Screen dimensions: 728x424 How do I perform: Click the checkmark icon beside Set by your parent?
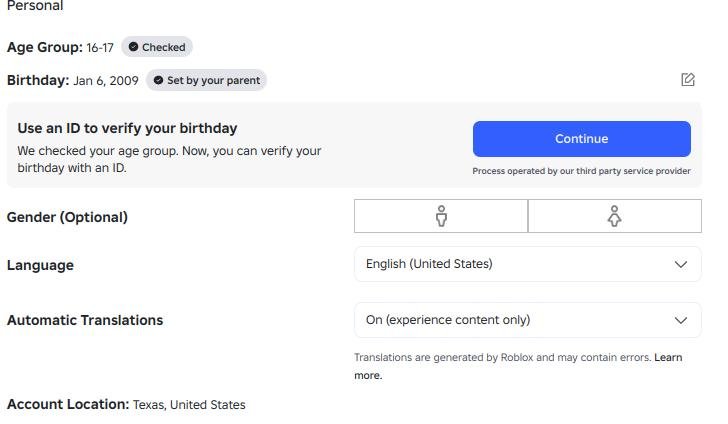158,80
